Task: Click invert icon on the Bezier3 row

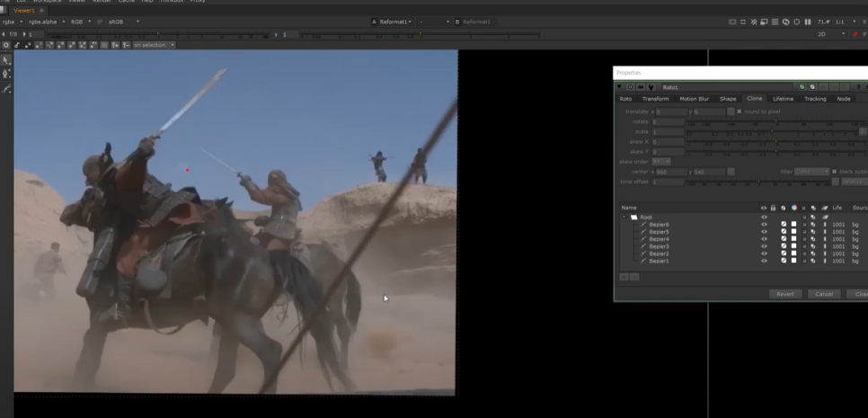Action: (784, 245)
